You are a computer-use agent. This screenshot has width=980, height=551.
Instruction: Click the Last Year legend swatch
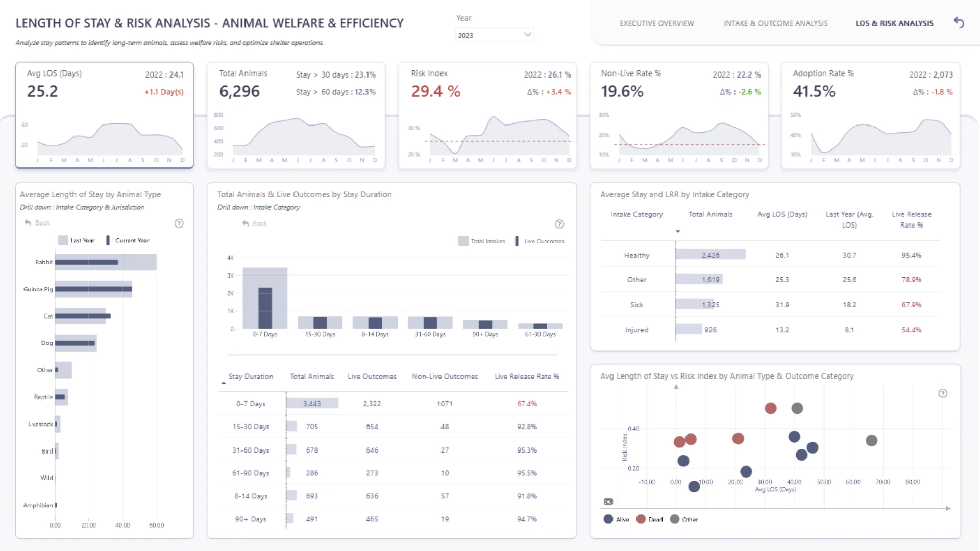point(63,240)
